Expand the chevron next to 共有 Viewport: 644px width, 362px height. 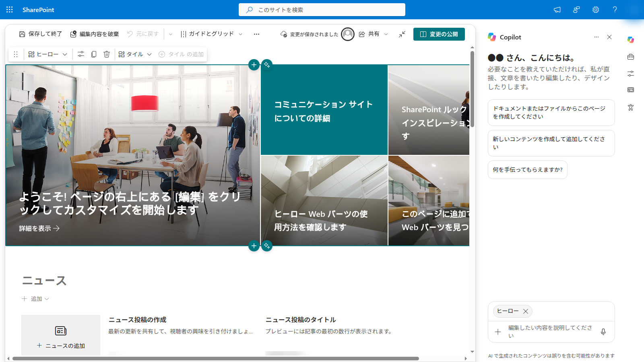[386, 34]
